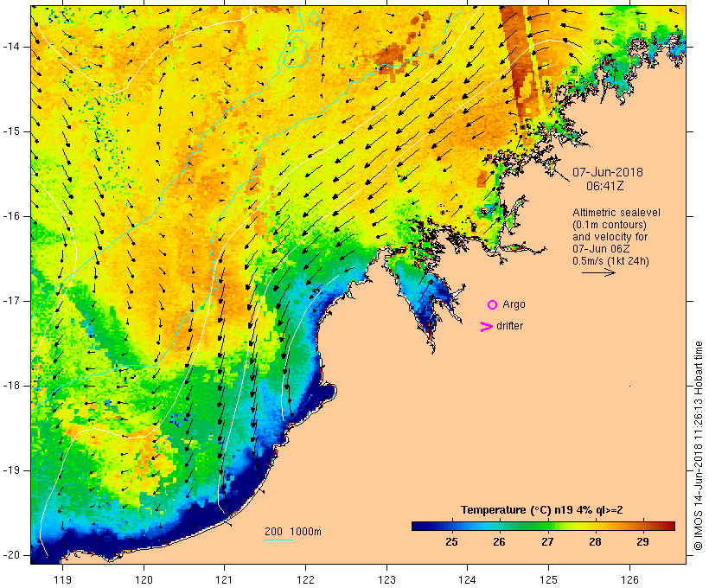Click the '200 1000m' depth contour label
The height and width of the screenshot is (588, 709).
293,532
